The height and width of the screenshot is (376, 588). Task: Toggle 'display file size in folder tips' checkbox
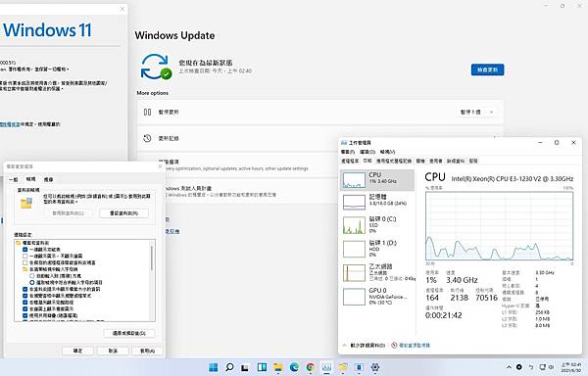(x=25, y=289)
